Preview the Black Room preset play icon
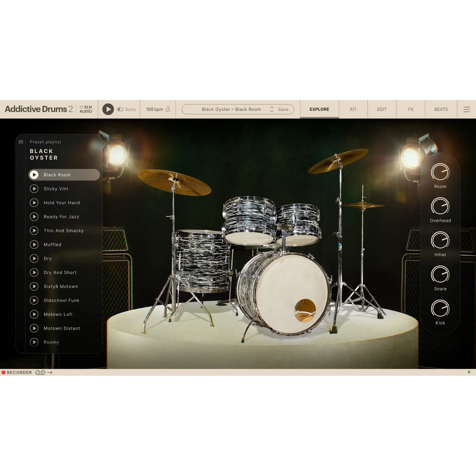This screenshot has width=476, height=476. pyautogui.click(x=34, y=175)
